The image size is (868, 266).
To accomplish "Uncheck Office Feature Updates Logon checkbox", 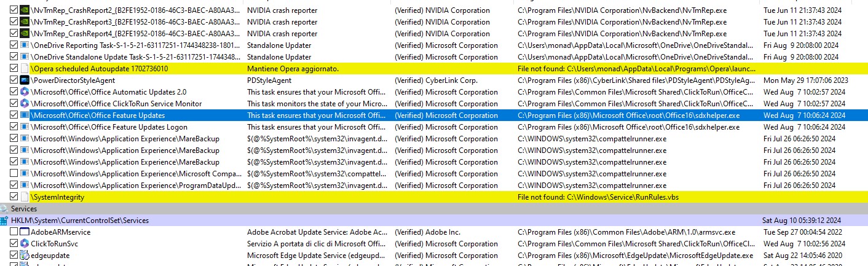I will (x=14, y=127).
